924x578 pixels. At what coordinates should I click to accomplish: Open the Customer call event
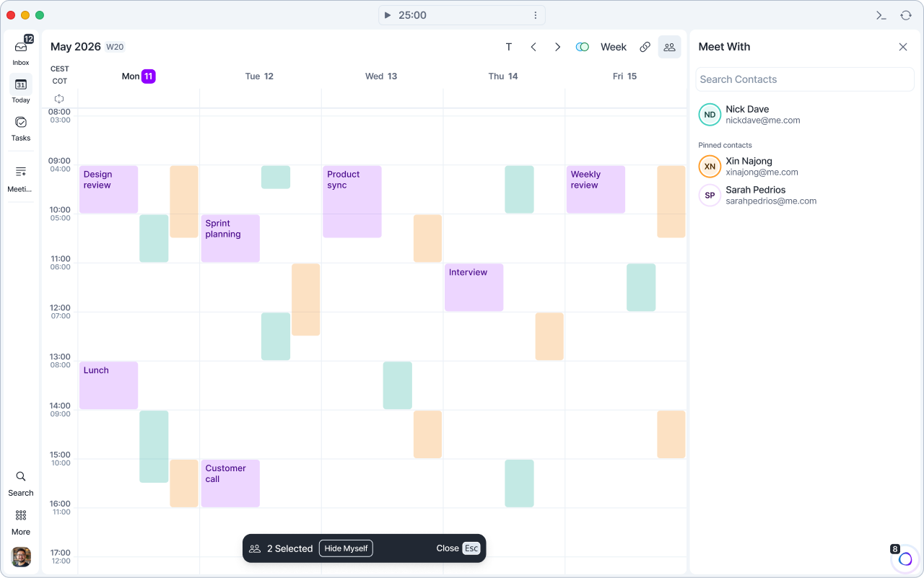coord(230,483)
